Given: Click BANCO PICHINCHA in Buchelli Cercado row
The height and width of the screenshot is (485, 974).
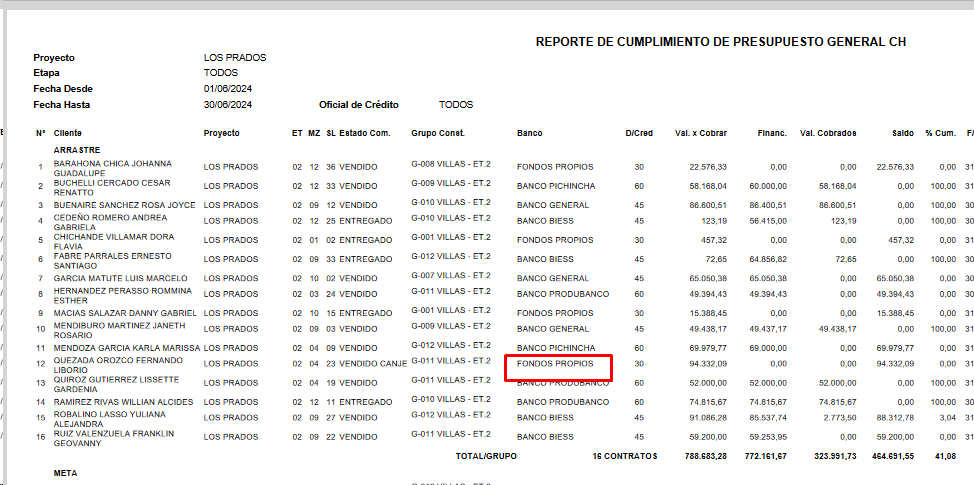Looking at the screenshot, I should tap(556, 186).
